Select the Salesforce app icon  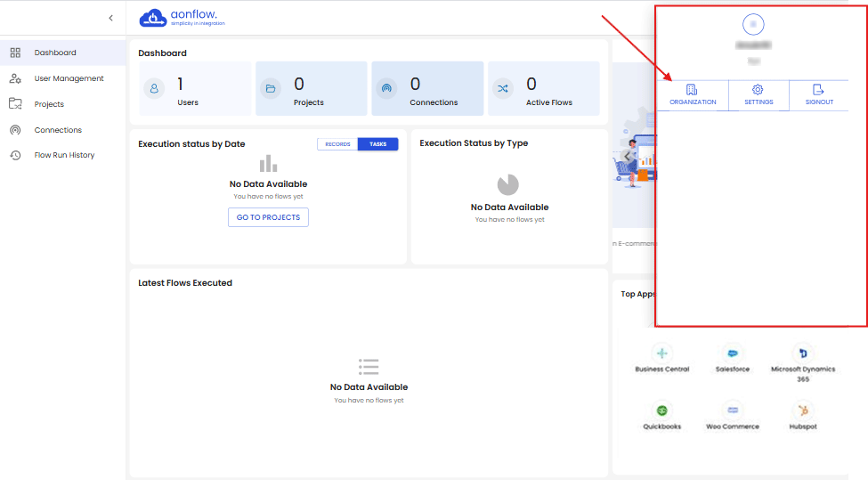coord(733,354)
